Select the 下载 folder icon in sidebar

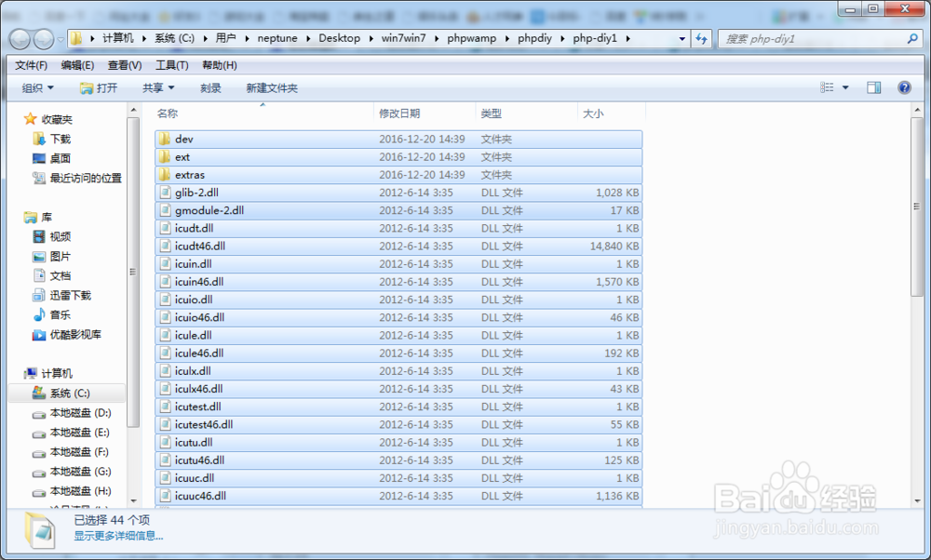pyautogui.click(x=38, y=139)
